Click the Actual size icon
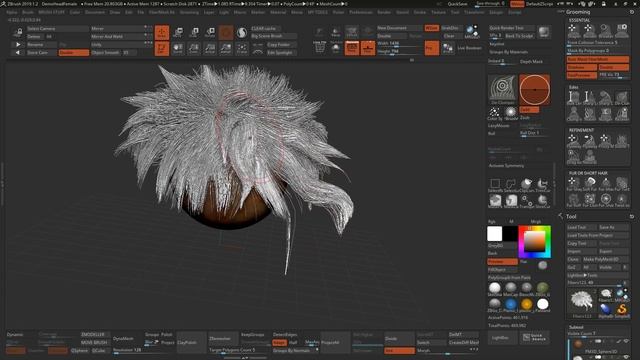The height and width of the screenshot is (360, 640). click(x=210, y=49)
